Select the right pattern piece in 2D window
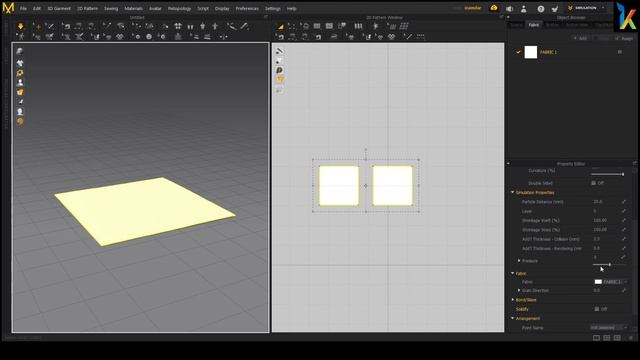The image size is (640, 360). 392,186
